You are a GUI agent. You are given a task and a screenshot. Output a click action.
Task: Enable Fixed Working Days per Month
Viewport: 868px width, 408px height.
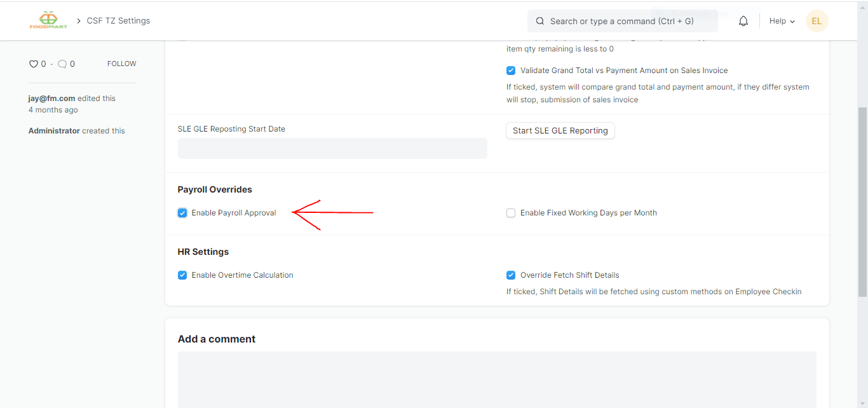(511, 213)
